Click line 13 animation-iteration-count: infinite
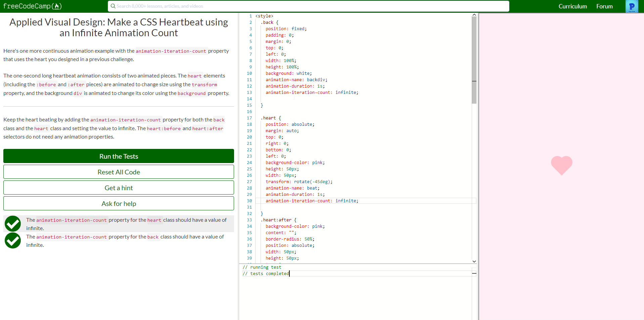Image resolution: width=644 pixels, height=320 pixels. click(x=312, y=93)
